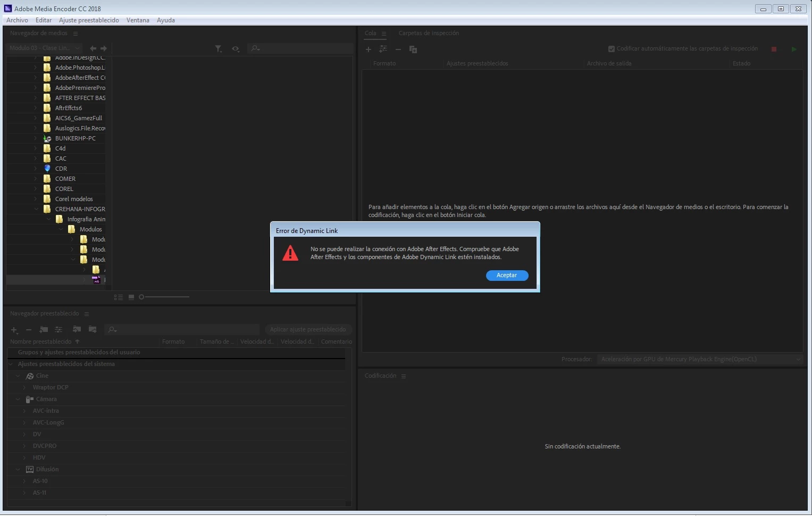Screen dimensions: 812x516
Task: Open the Navegador preestablecido panel menu
Action: [x=87, y=314]
